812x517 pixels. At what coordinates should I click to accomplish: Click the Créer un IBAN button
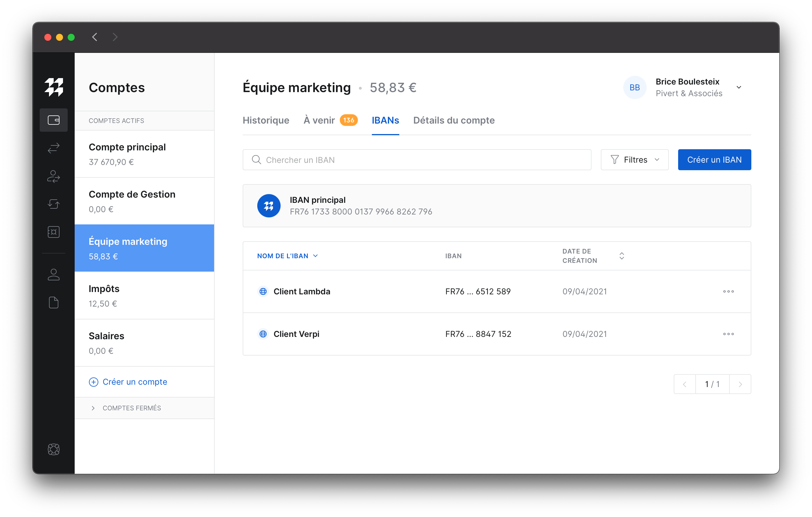(x=714, y=159)
